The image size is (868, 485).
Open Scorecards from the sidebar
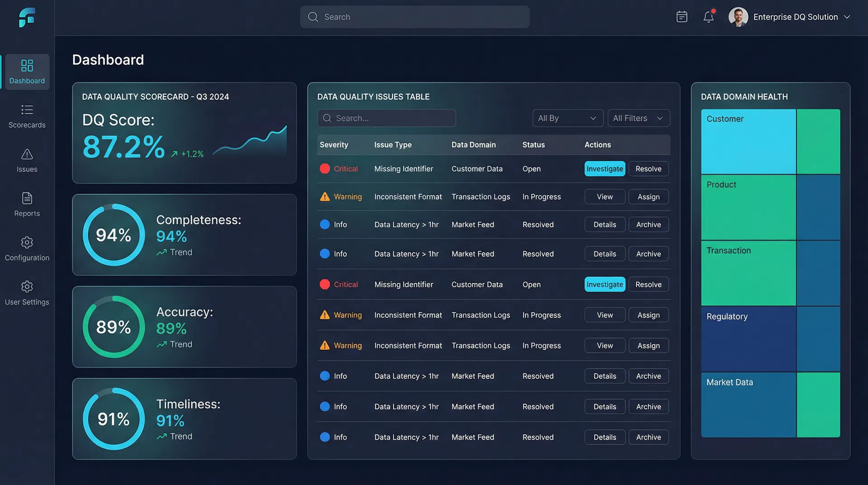(x=27, y=116)
